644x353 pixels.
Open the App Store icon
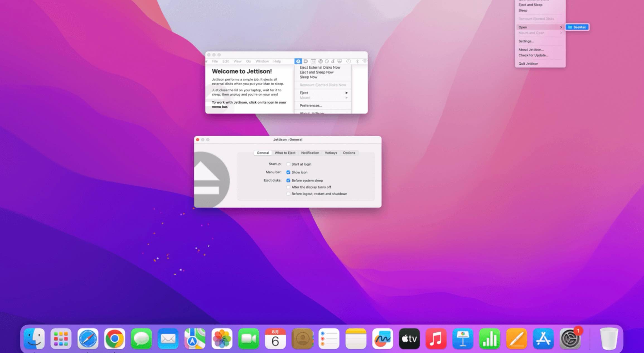tap(543, 339)
